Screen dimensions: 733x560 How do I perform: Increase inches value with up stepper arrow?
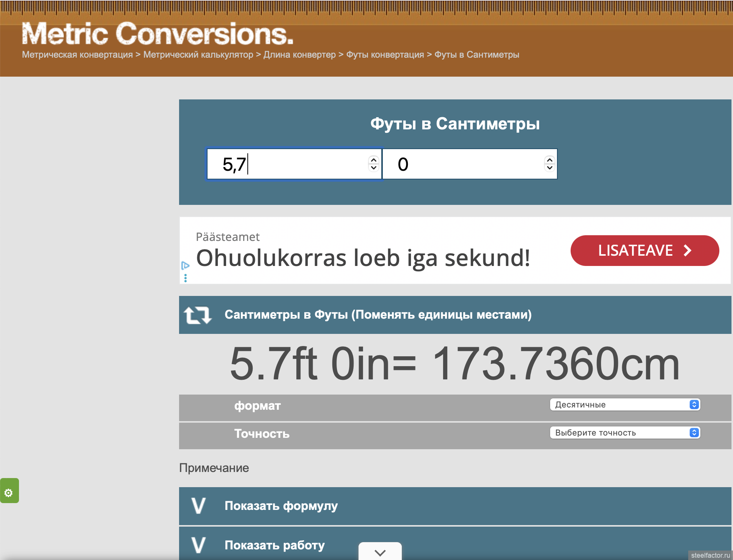pos(549,160)
